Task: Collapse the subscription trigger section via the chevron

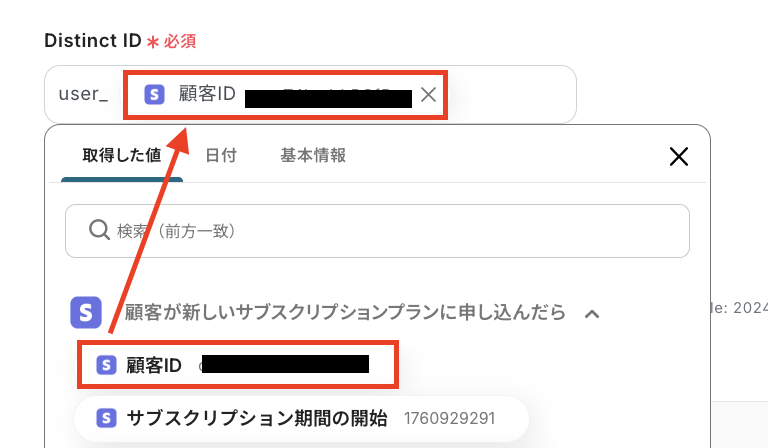Action: click(592, 314)
